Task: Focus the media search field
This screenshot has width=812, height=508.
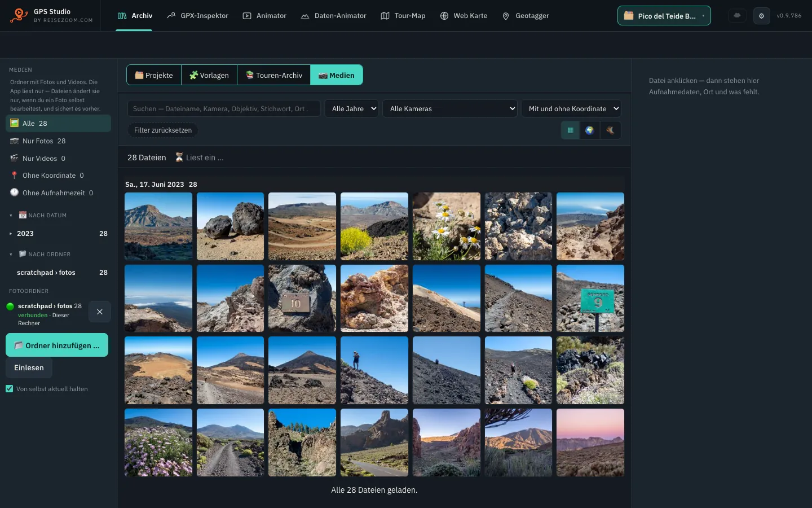Action: click(x=224, y=108)
